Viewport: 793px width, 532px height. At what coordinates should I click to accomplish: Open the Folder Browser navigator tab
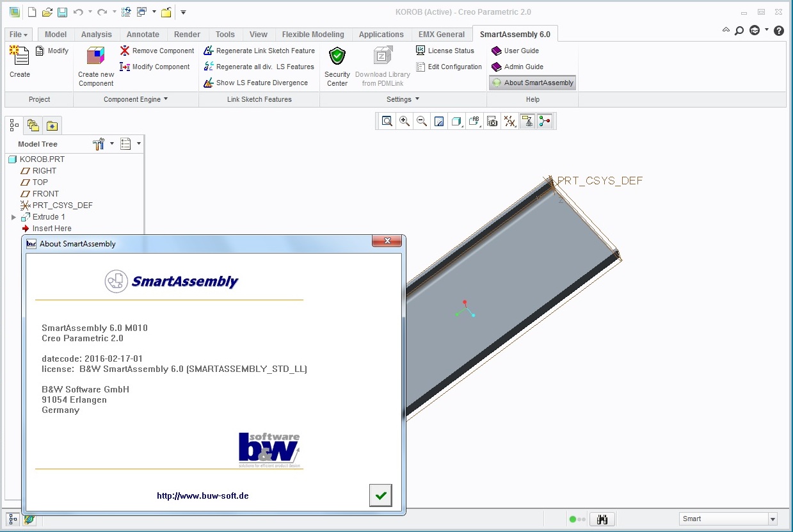point(33,125)
